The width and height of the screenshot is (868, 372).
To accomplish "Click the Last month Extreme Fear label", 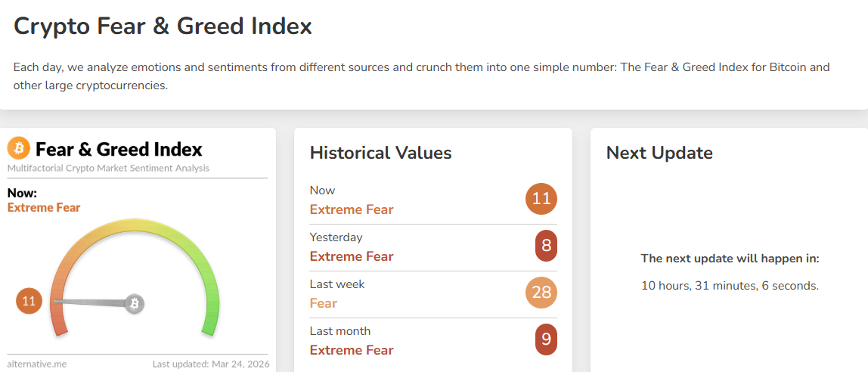I will coord(352,350).
